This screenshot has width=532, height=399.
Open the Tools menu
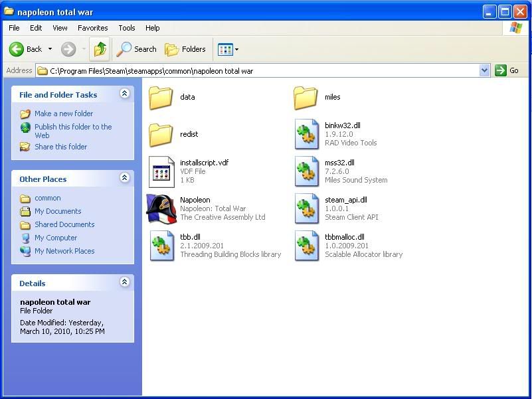[127, 28]
